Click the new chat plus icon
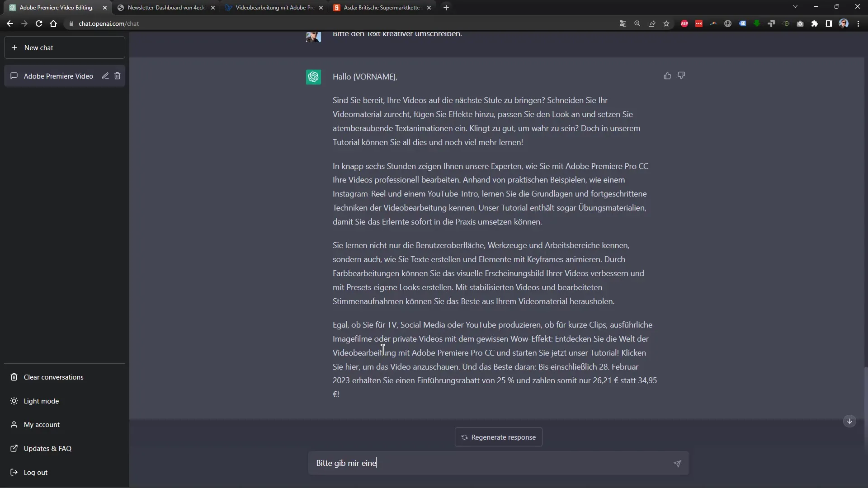Viewport: 868px width, 488px height. pyautogui.click(x=14, y=47)
